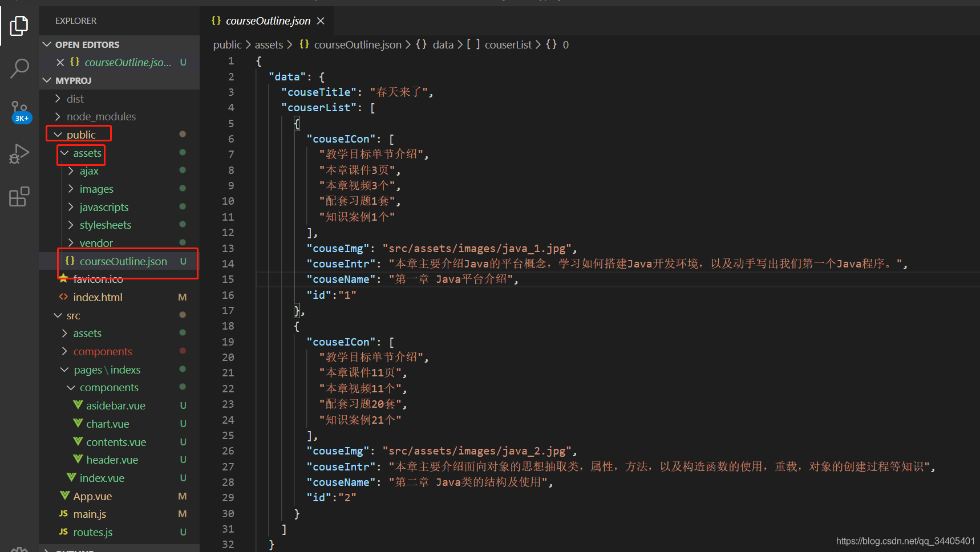The width and height of the screenshot is (980, 552).
Task: Click the EXPLORER panel title
Action: pyautogui.click(x=76, y=21)
